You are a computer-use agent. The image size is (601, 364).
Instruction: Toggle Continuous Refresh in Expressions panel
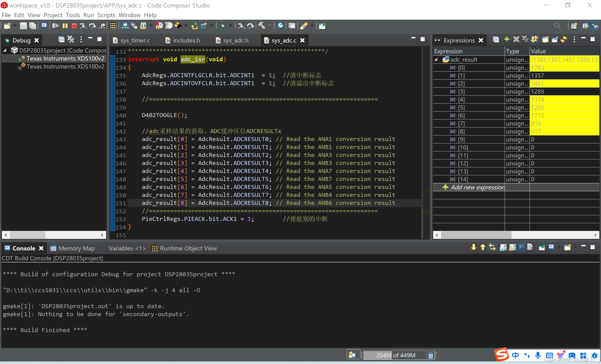coord(534,39)
